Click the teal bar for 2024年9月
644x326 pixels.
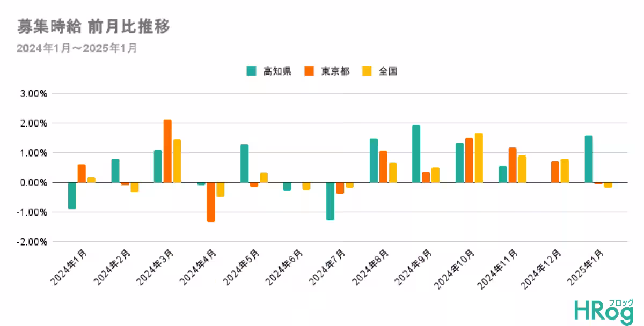(416, 154)
